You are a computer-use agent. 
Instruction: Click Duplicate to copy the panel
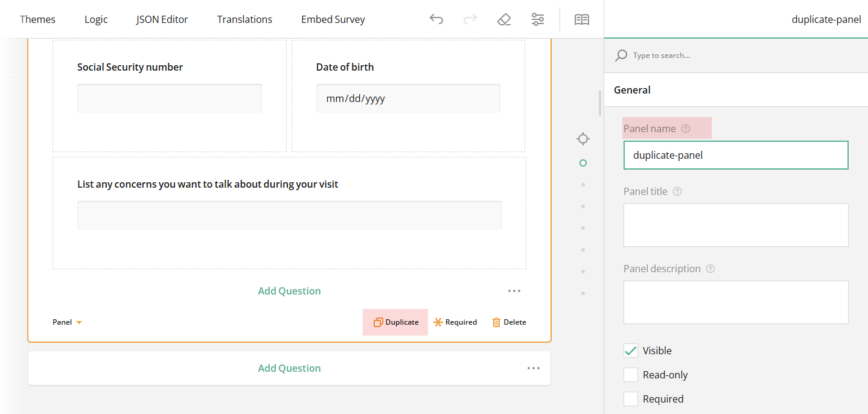tap(395, 322)
